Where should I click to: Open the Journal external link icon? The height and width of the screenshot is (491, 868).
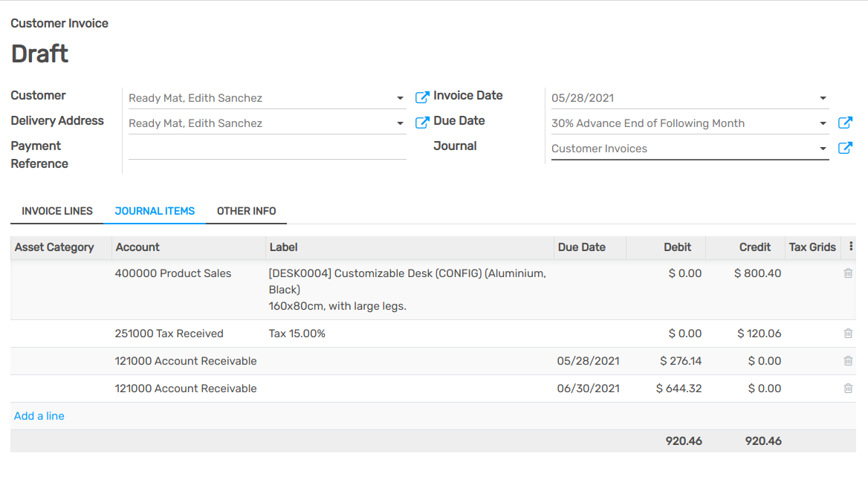pyautogui.click(x=845, y=148)
